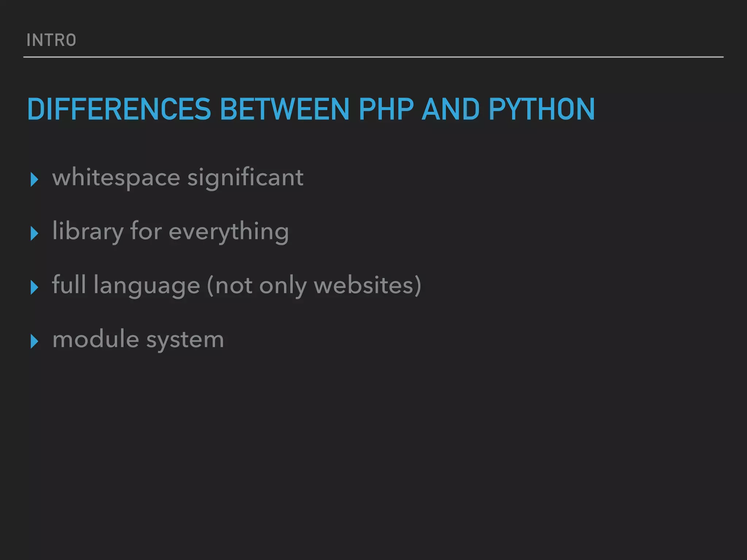This screenshot has height=560, width=747.
Task: Select the Differences Between PHP and Python heading
Action: click(311, 109)
